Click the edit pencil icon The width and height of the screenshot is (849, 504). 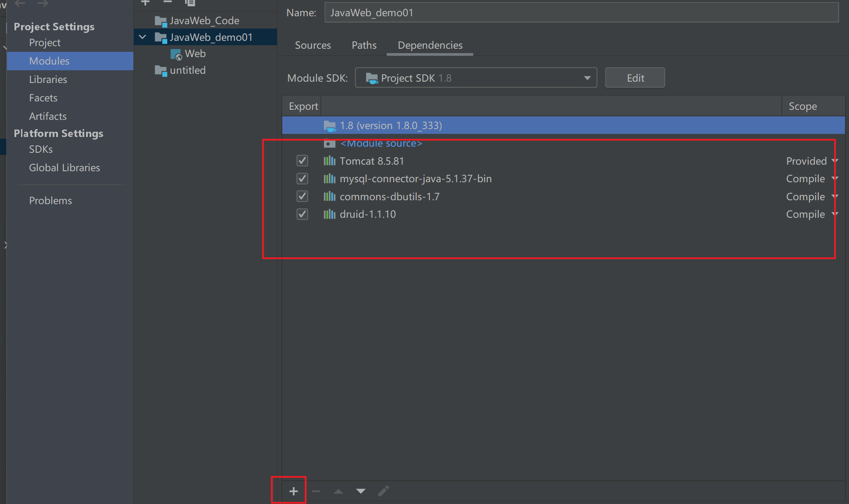[x=384, y=491]
